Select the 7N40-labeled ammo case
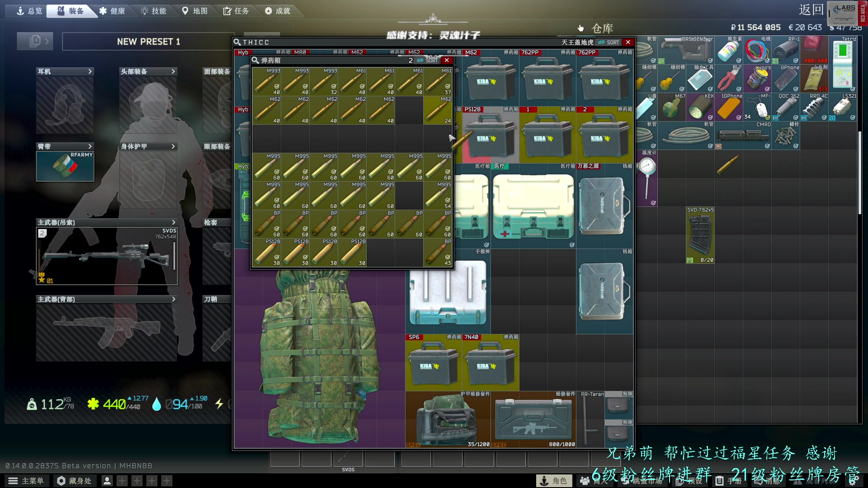868x488 pixels. pos(491,362)
